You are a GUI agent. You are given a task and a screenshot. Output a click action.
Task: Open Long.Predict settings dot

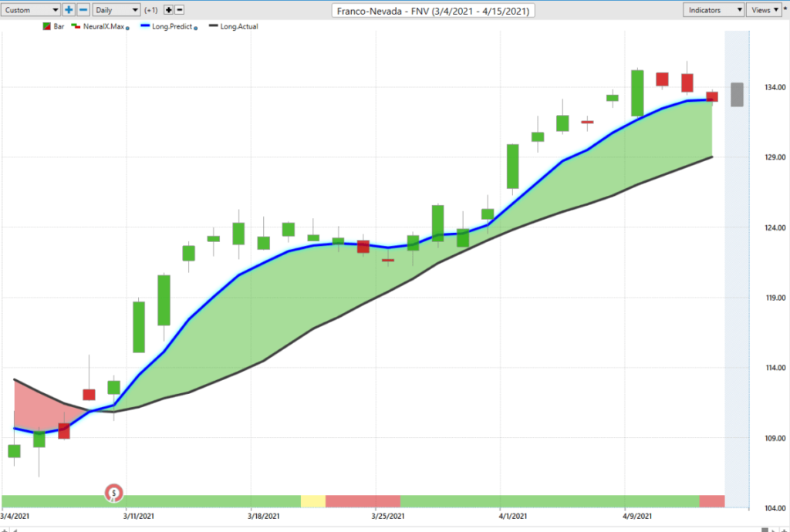196,29
